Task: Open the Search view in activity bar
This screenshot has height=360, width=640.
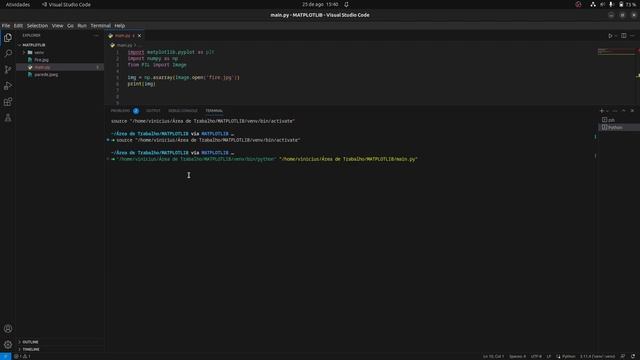Action: pyautogui.click(x=8, y=53)
